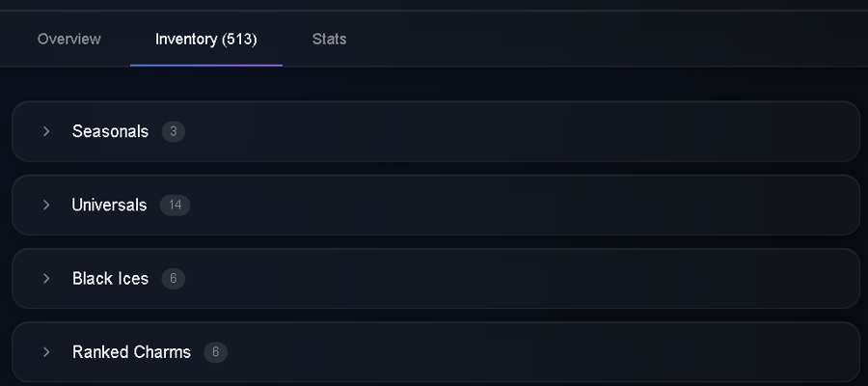Click the Black Ices category title

[110, 279]
